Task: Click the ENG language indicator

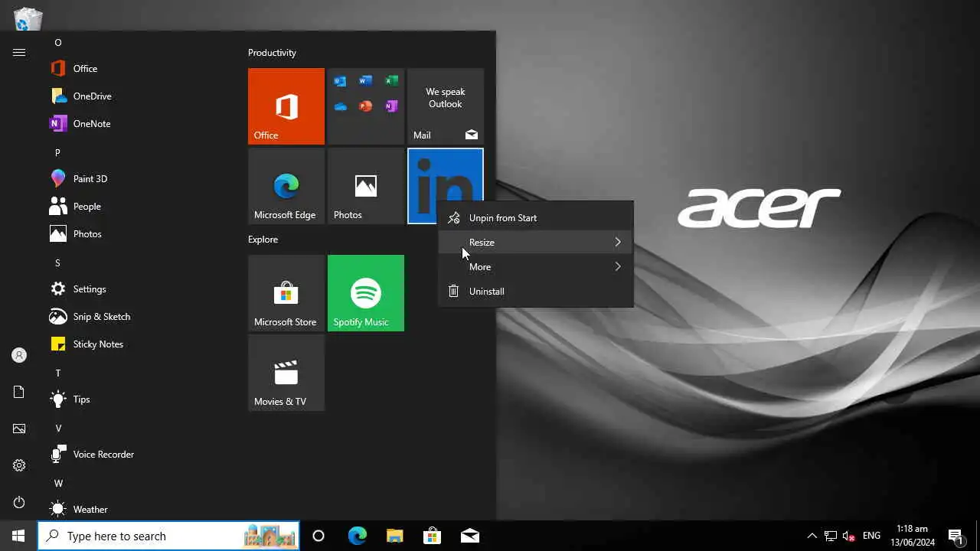Action: pos(871,536)
